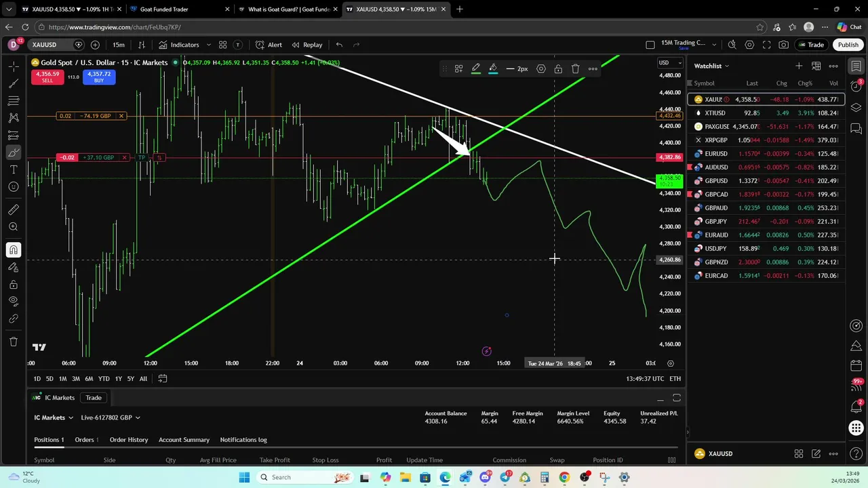Add a symbol to the watchlist
The image size is (868, 488).
pyautogui.click(x=799, y=66)
